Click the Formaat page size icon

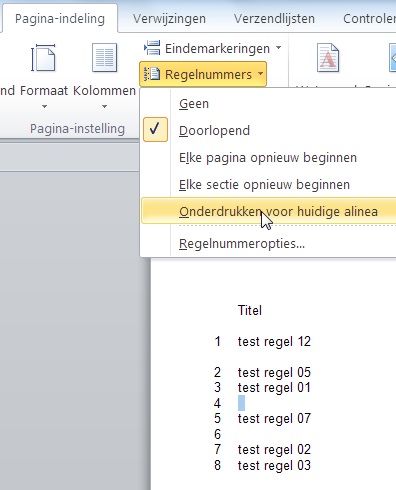[x=43, y=58]
